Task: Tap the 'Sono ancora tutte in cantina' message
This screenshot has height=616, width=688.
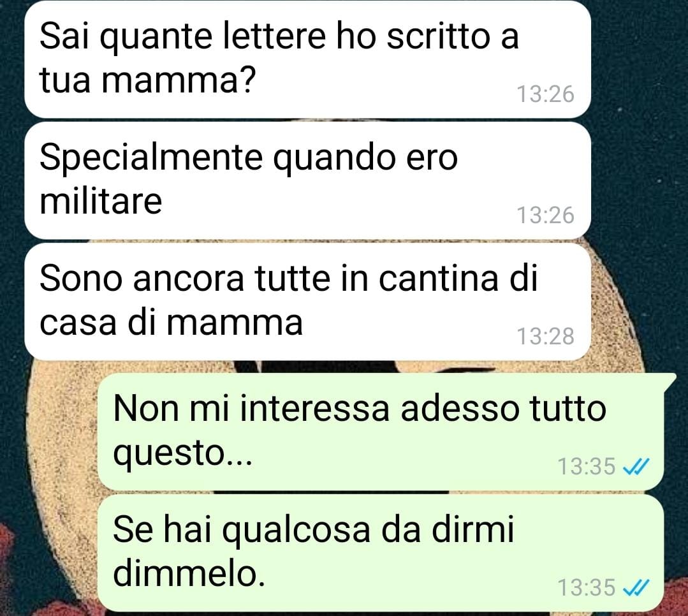Action: 307,302
